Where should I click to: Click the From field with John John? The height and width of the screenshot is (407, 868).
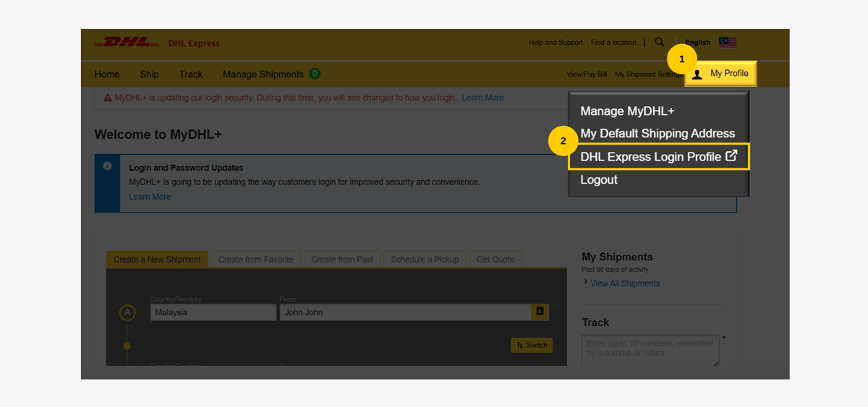click(414, 312)
